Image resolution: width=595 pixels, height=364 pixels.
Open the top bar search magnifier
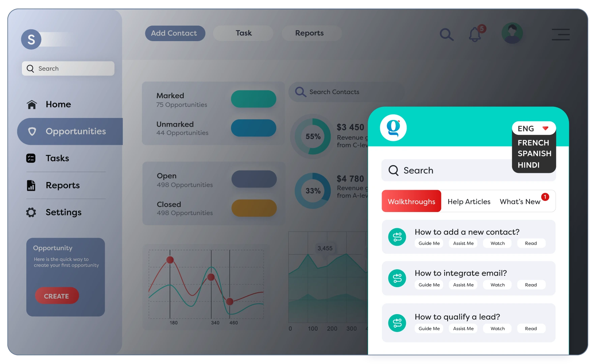[446, 34]
